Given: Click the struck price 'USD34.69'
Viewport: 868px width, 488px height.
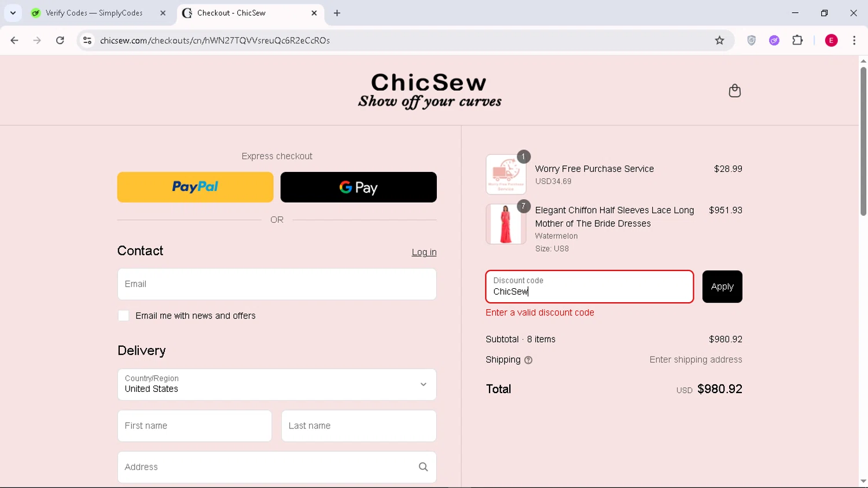Looking at the screenshot, I should coord(553,181).
